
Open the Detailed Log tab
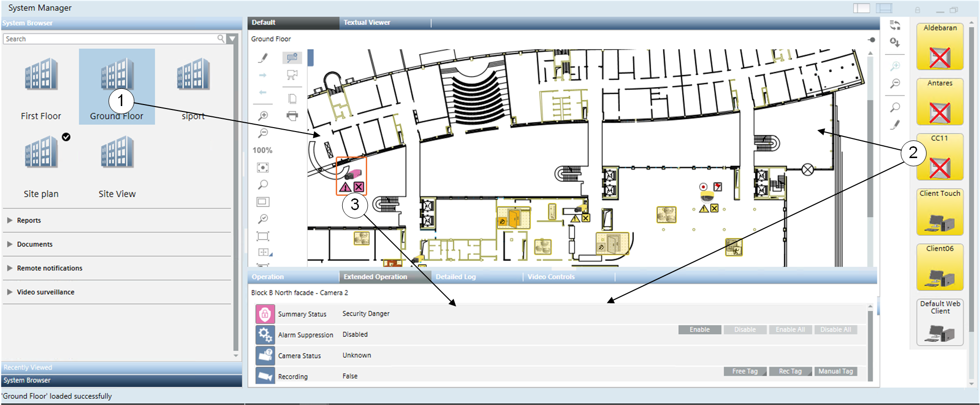(456, 277)
